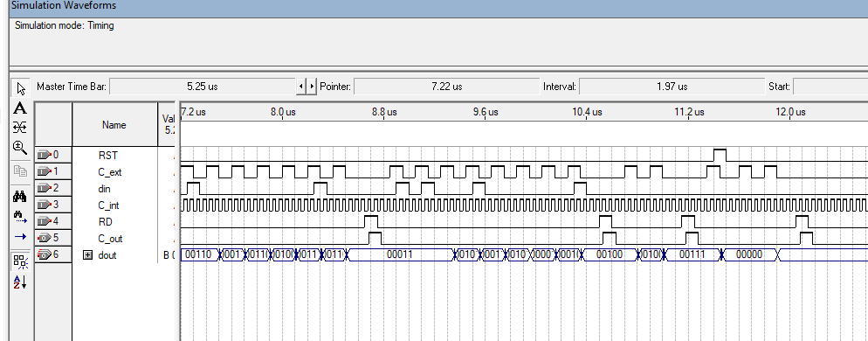Click the Master Time Bar value field
Image resolution: width=868 pixels, height=341 pixels.
click(x=203, y=87)
